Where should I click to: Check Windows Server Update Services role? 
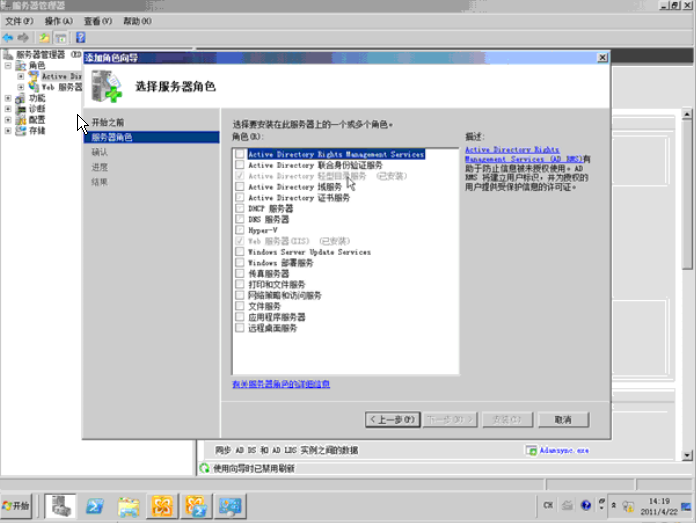[240, 252]
